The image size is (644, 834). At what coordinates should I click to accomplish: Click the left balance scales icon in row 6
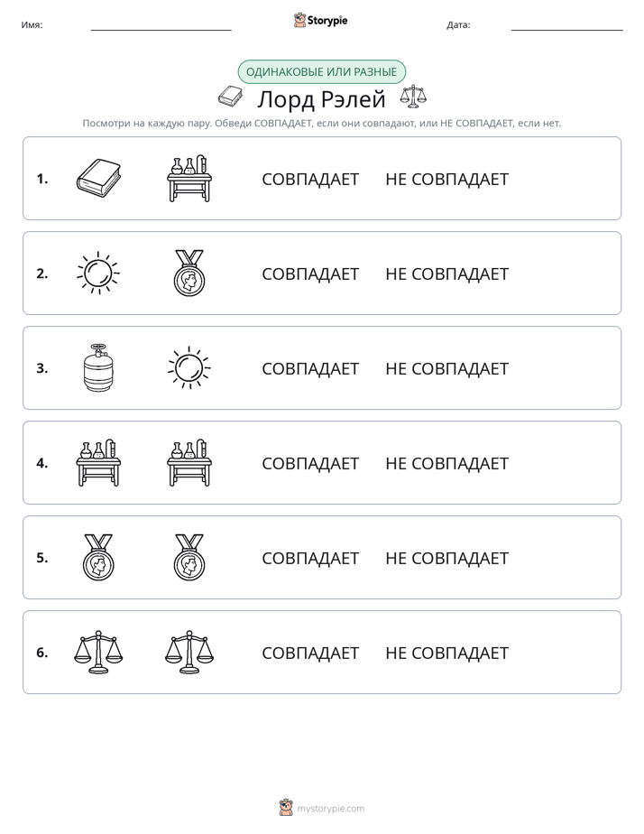(x=98, y=652)
